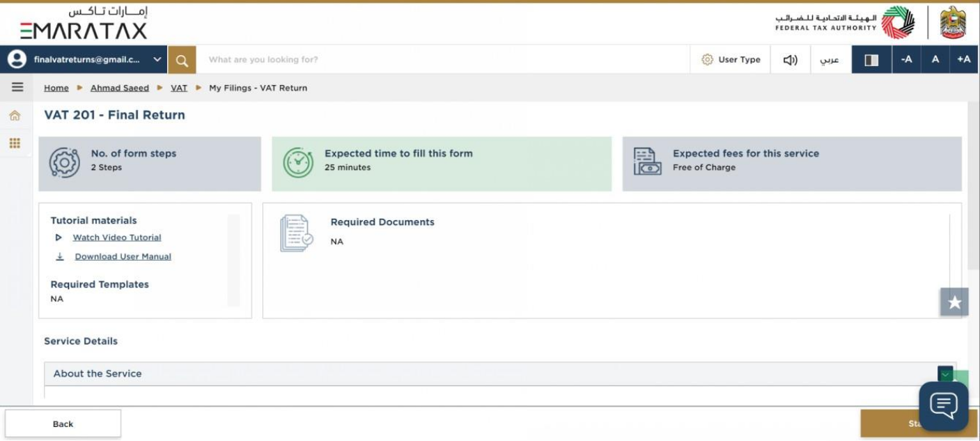This screenshot has height=441, width=980.
Task: Click 'My Filings - VAT Return' breadcrumb text
Action: pyautogui.click(x=258, y=88)
